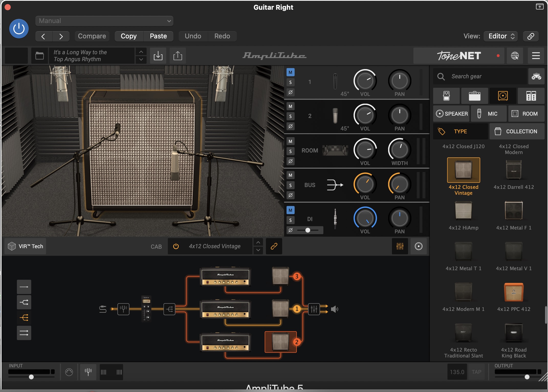Click the Undo button

pyautogui.click(x=193, y=36)
